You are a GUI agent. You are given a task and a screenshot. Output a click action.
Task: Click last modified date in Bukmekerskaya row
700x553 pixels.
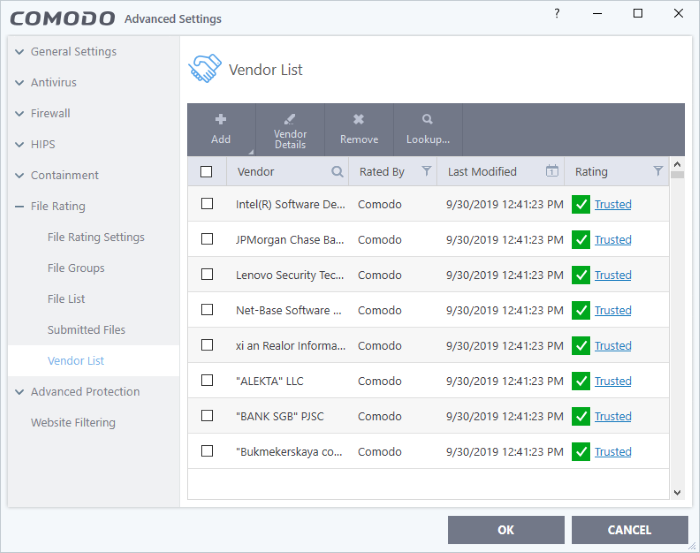coord(504,452)
